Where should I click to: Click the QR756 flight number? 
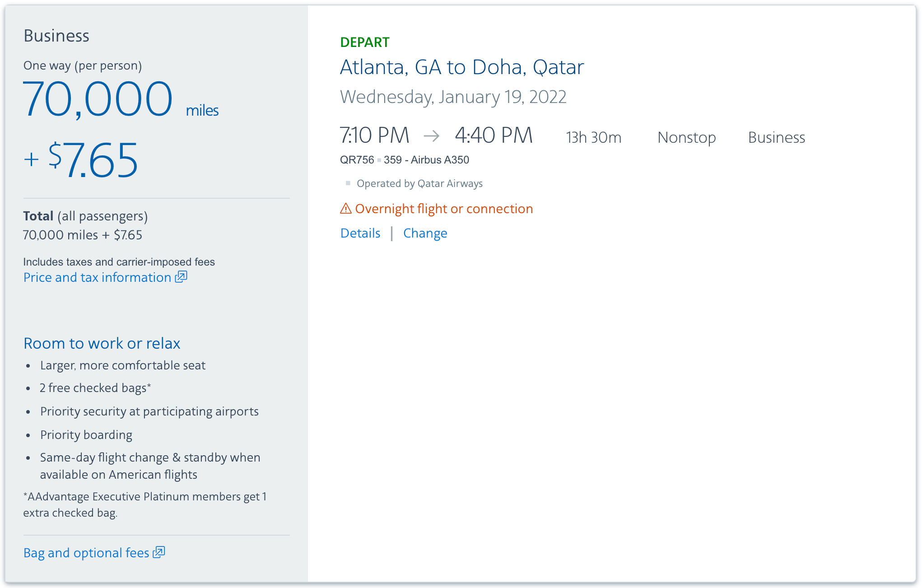[357, 160]
